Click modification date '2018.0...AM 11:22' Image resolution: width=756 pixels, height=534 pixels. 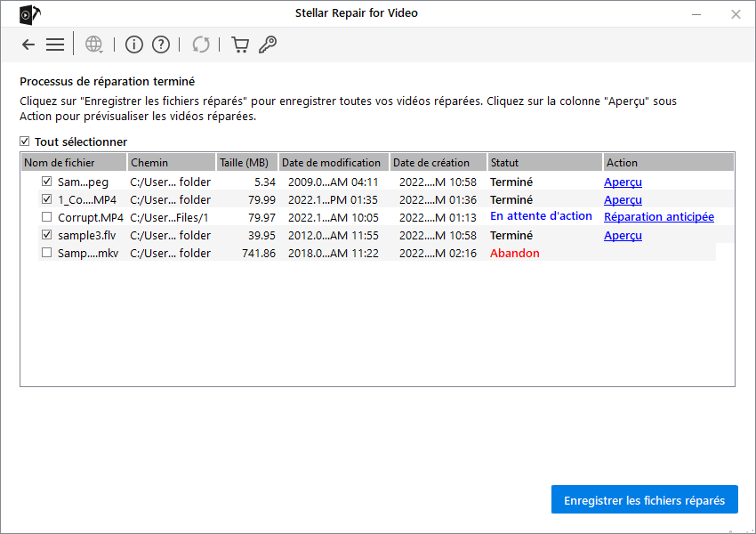pos(334,254)
